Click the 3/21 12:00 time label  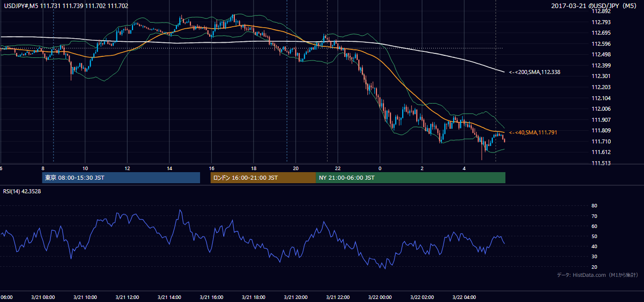(x=127, y=297)
